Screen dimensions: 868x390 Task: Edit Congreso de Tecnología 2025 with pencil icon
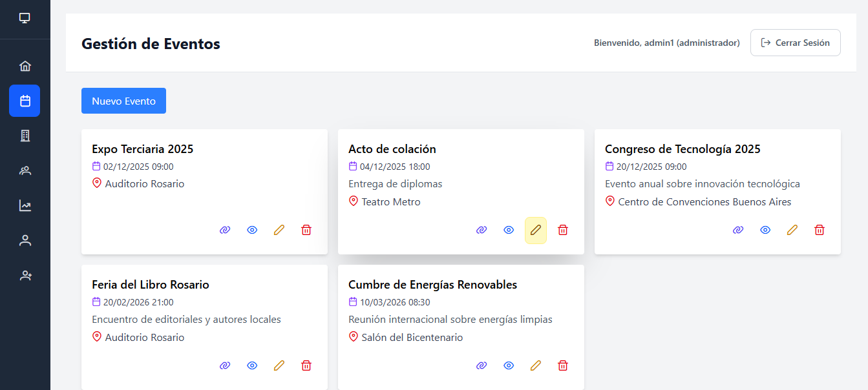click(792, 229)
